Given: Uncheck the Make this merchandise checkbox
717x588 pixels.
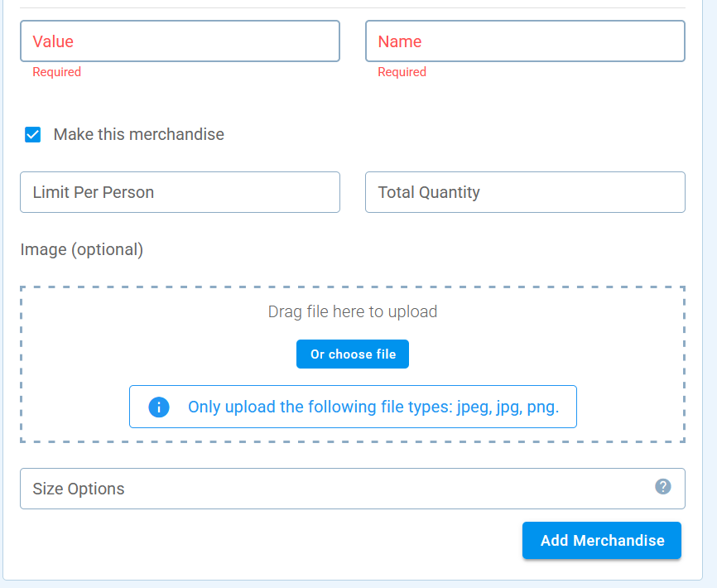Looking at the screenshot, I should 32,135.
